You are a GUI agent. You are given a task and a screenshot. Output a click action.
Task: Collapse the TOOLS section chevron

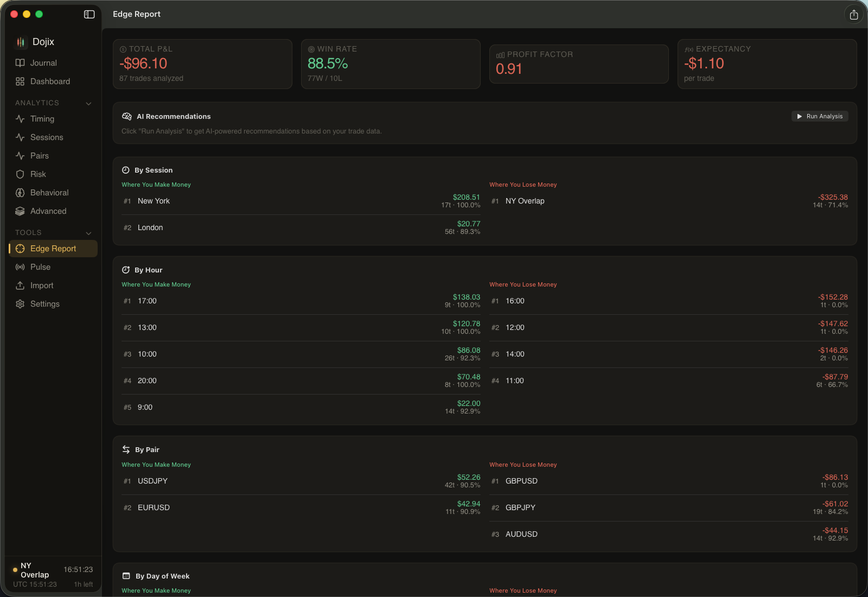(88, 233)
